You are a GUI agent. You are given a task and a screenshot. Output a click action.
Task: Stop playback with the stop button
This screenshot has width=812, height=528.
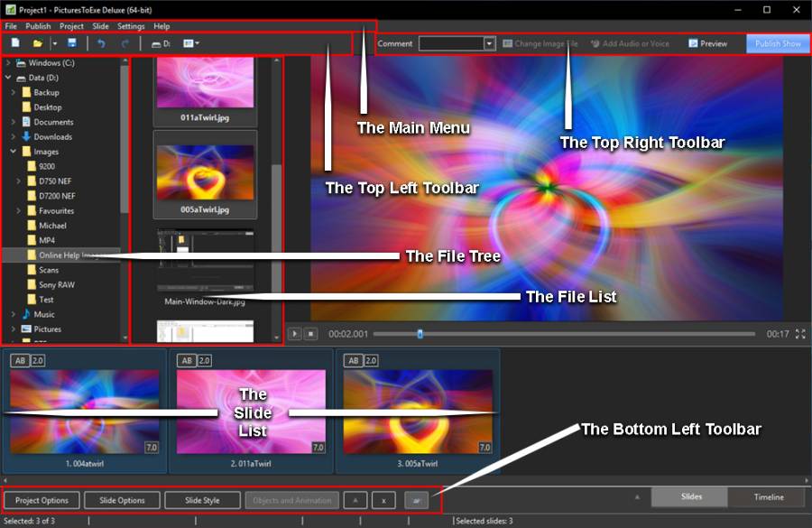pos(310,334)
